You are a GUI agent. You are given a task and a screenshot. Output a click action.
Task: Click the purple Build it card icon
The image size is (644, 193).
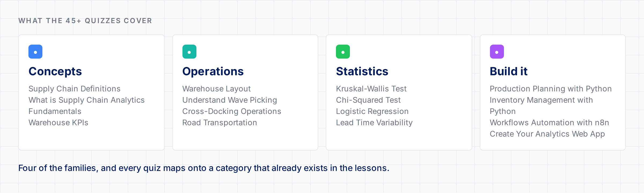(497, 52)
